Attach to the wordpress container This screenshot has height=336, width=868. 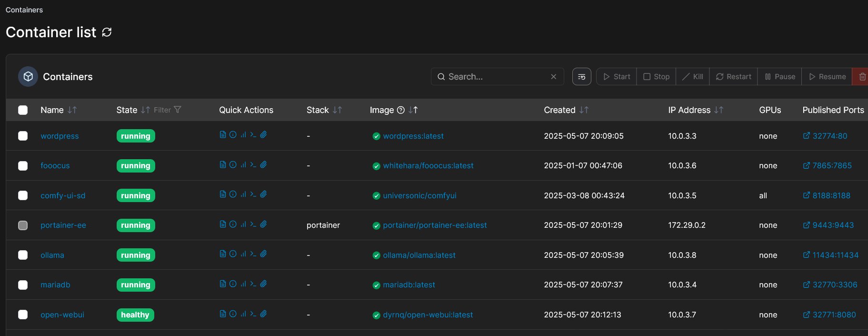tap(263, 135)
